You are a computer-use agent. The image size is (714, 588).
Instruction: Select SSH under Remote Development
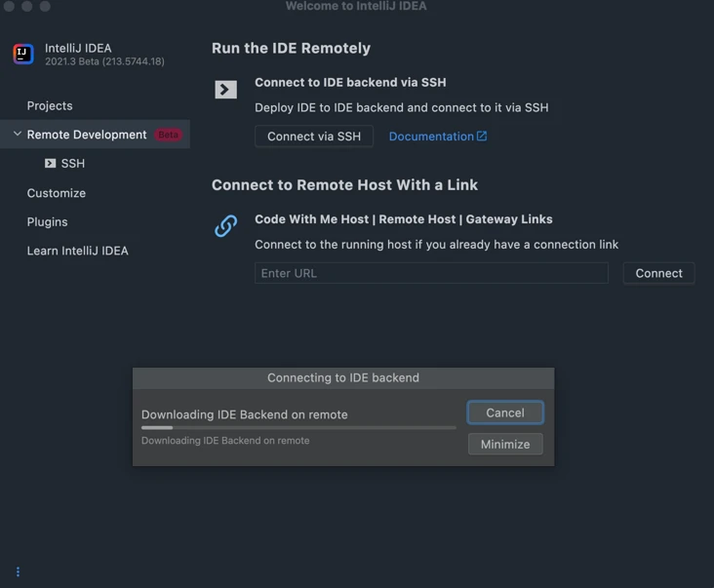(73, 164)
